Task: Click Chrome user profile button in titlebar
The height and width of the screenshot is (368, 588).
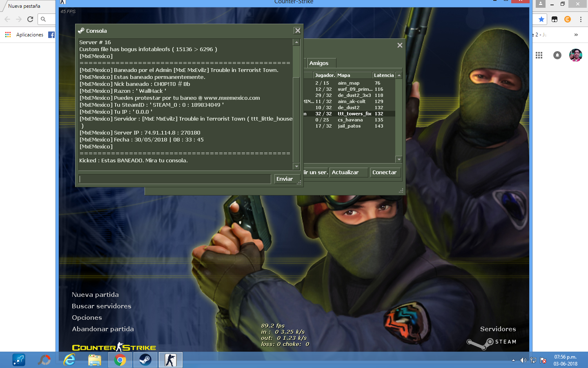Action: point(541,4)
